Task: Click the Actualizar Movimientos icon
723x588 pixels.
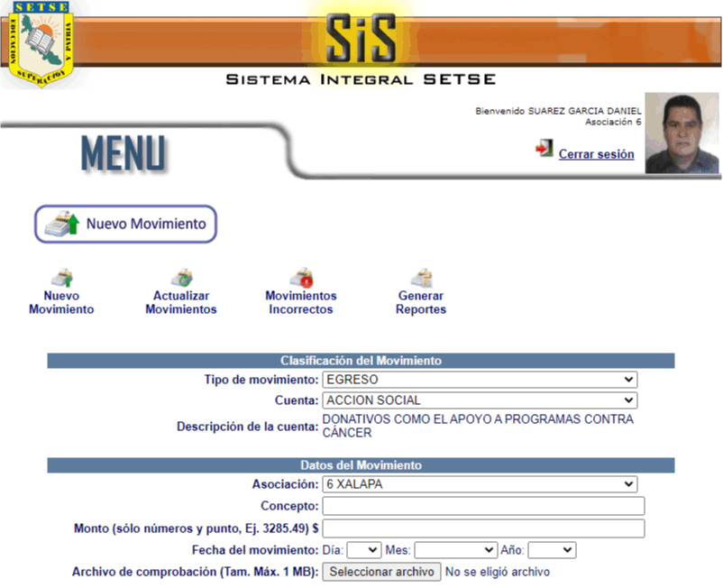Action: [x=181, y=278]
